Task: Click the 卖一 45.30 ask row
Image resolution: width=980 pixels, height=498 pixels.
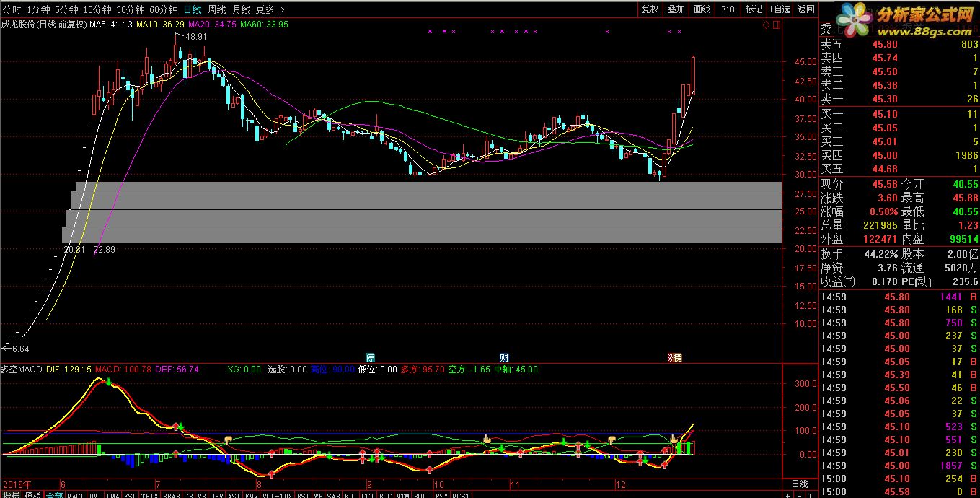Action: pos(899,99)
